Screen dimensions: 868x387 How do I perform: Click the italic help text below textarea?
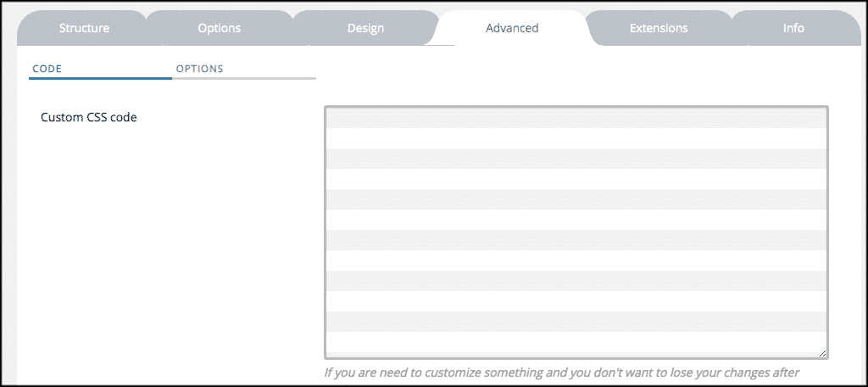pyautogui.click(x=562, y=372)
